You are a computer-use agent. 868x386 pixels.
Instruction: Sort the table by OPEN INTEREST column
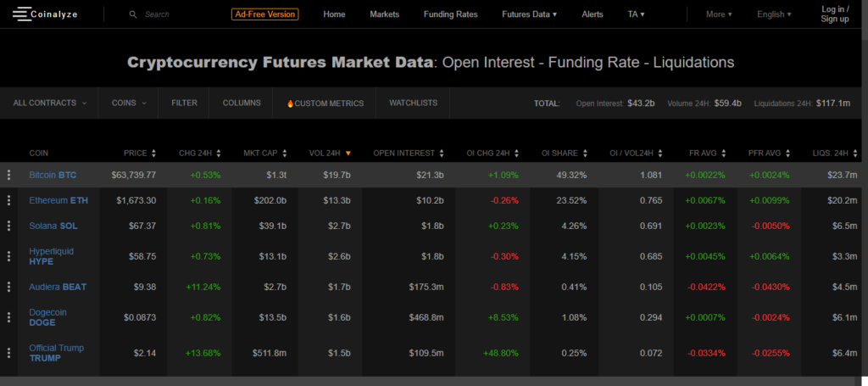click(409, 154)
